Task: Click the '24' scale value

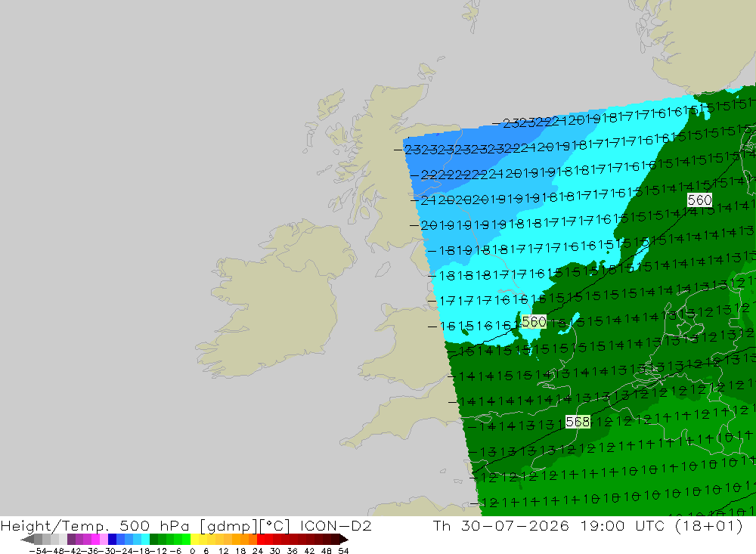Action: [258, 551]
